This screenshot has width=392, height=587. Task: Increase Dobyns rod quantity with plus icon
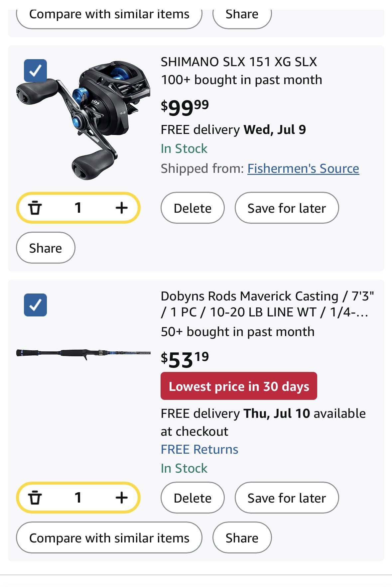[121, 498]
